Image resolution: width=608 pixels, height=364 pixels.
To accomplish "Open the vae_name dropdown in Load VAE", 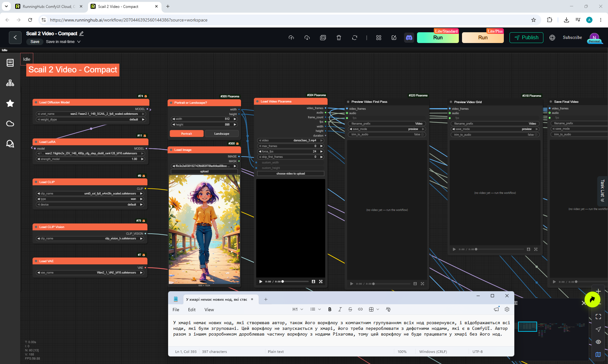I will pos(90,273).
